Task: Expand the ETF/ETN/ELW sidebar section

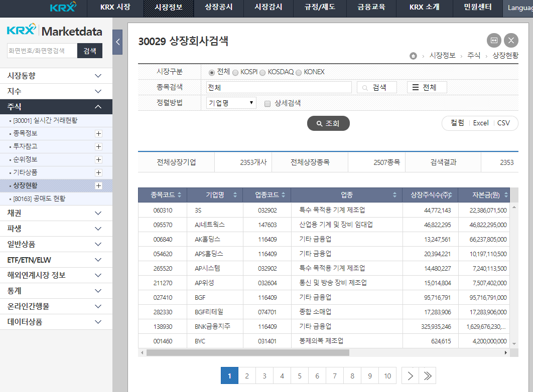Action: [56, 260]
